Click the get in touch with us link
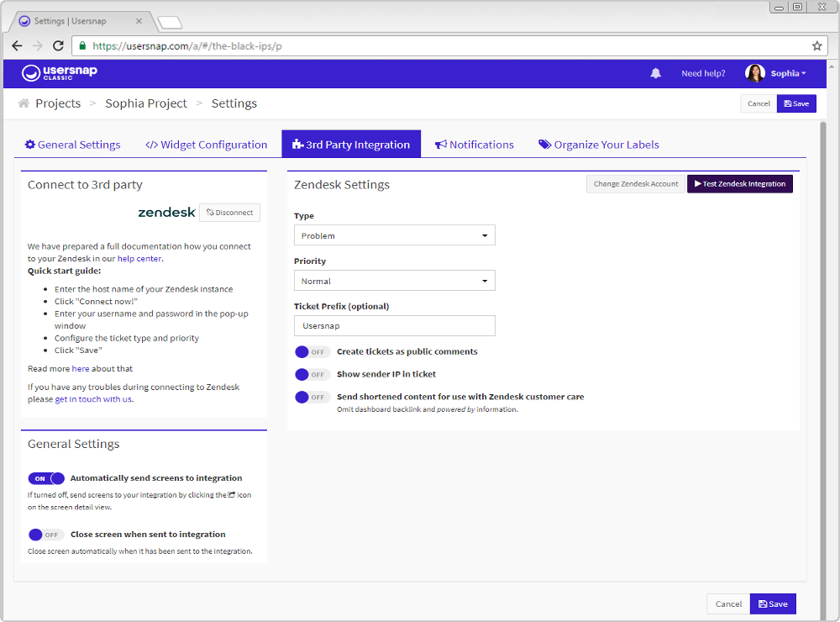The height and width of the screenshot is (622, 840). point(93,399)
